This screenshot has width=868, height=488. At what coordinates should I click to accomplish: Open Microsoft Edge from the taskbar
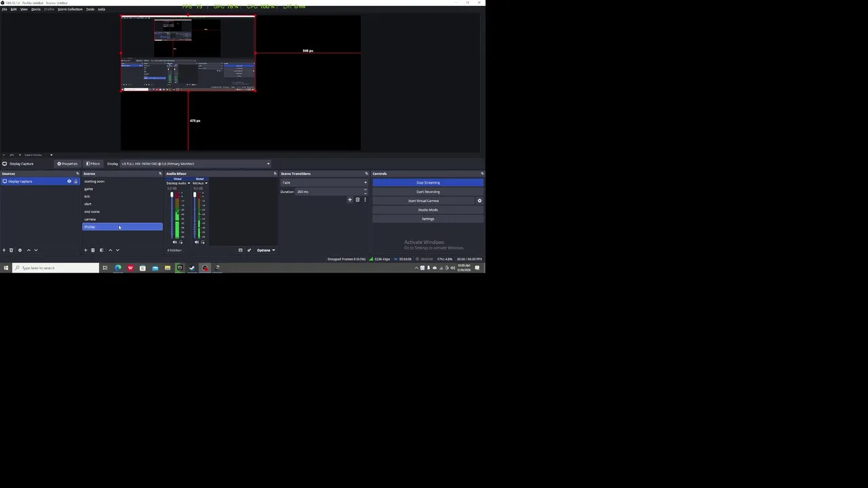tap(118, 268)
